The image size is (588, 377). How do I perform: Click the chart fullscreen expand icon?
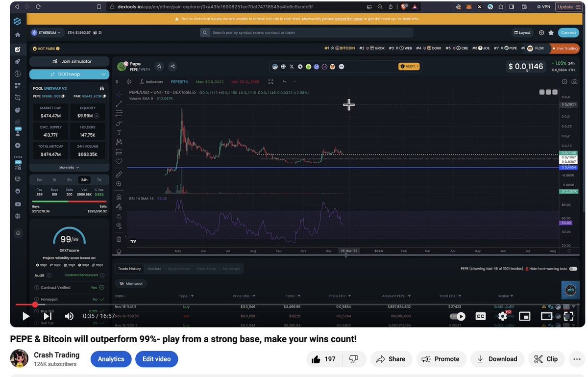pos(270,82)
